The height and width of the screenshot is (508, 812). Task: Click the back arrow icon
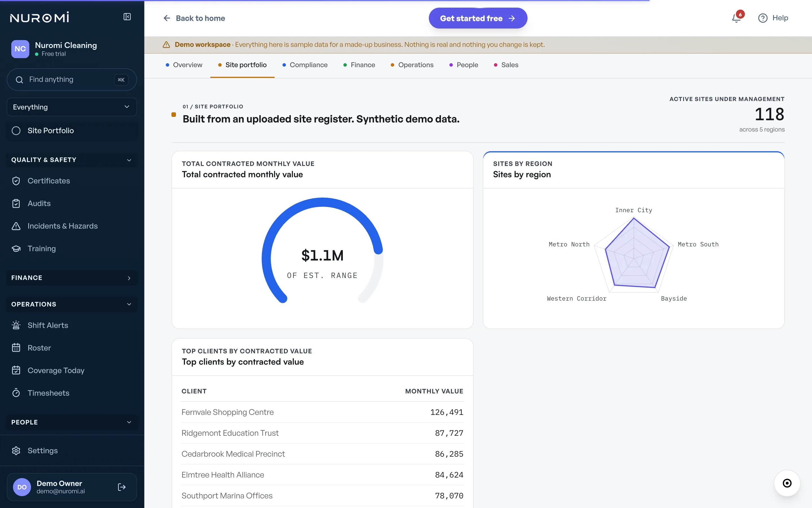pos(167,18)
